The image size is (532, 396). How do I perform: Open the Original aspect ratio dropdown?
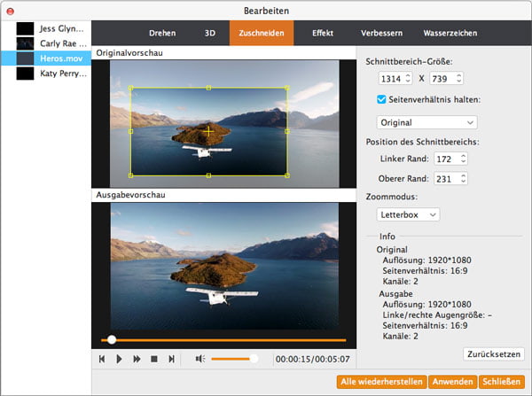426,121
